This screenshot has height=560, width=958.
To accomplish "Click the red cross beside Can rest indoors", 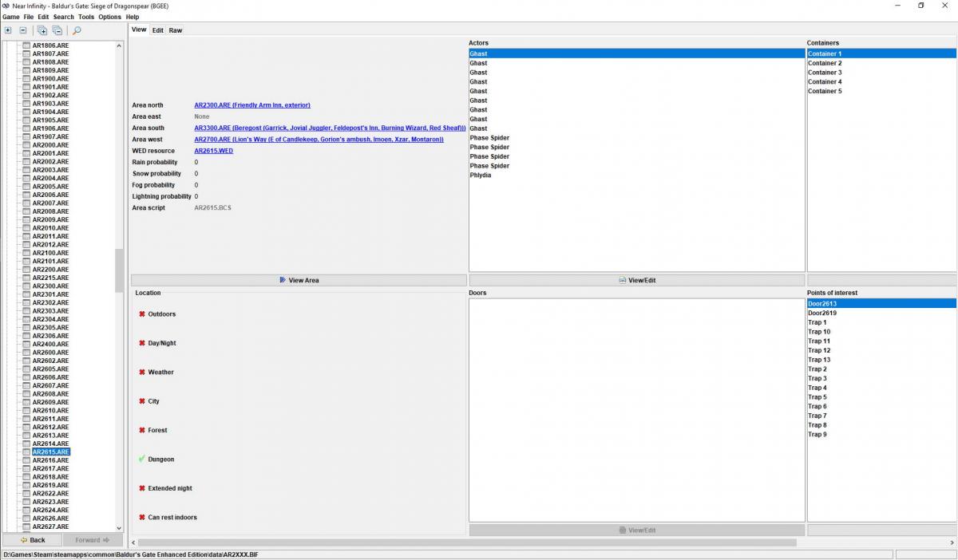I will tap(142, 517).
